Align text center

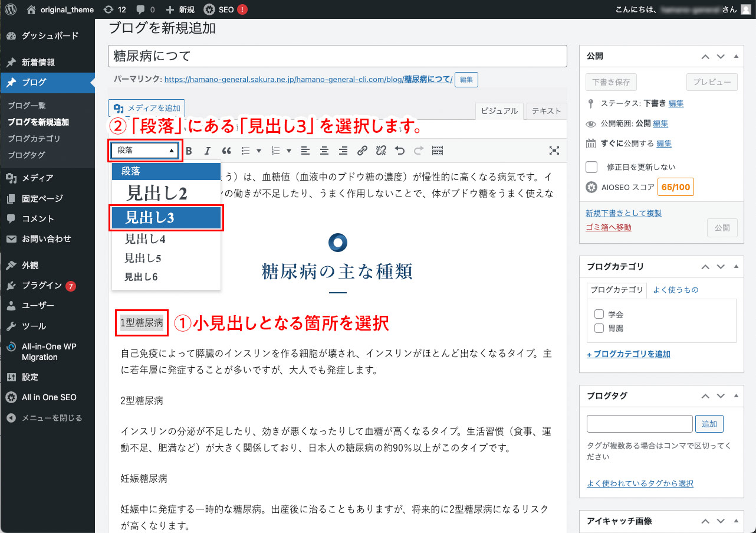tap(324, 151)
